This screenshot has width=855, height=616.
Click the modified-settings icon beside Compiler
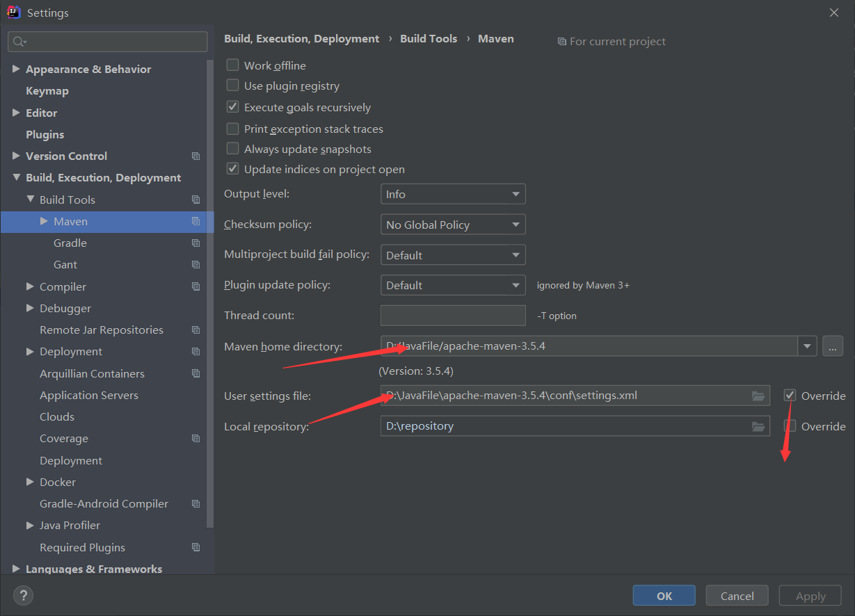(x=195, y=286)
